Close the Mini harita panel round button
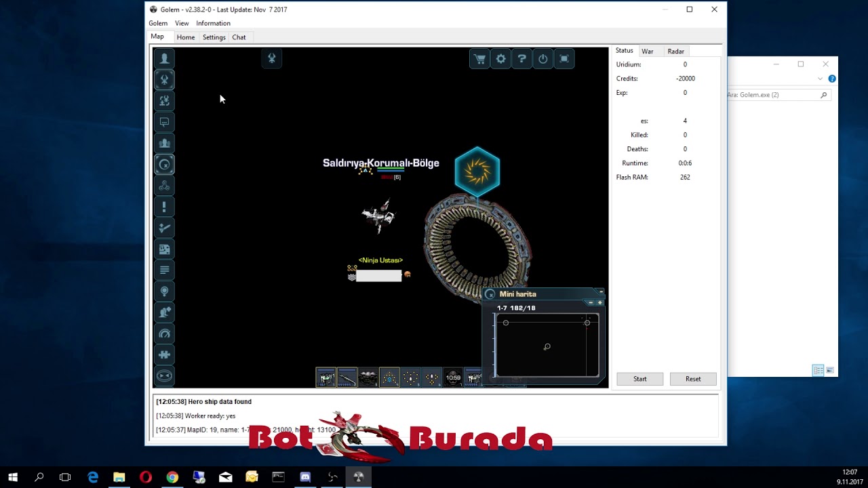This screenshot has width=868, height=488. point(490,294)
